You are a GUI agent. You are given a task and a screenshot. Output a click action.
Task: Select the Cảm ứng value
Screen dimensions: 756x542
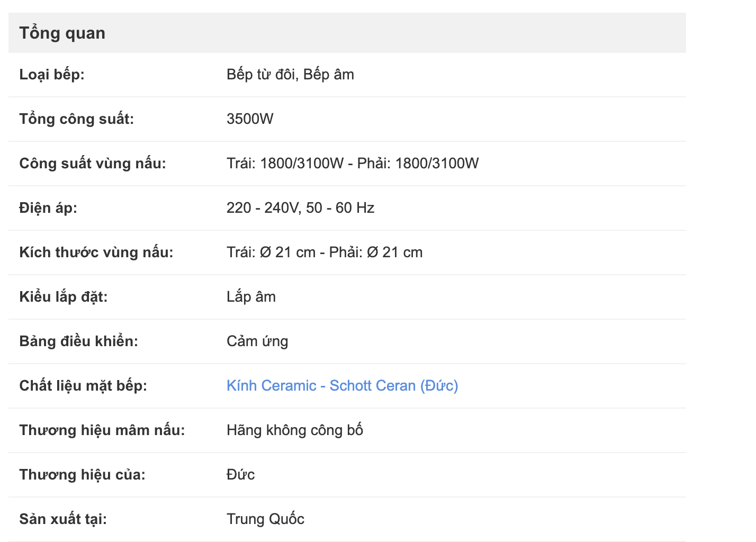coord(257,341)
